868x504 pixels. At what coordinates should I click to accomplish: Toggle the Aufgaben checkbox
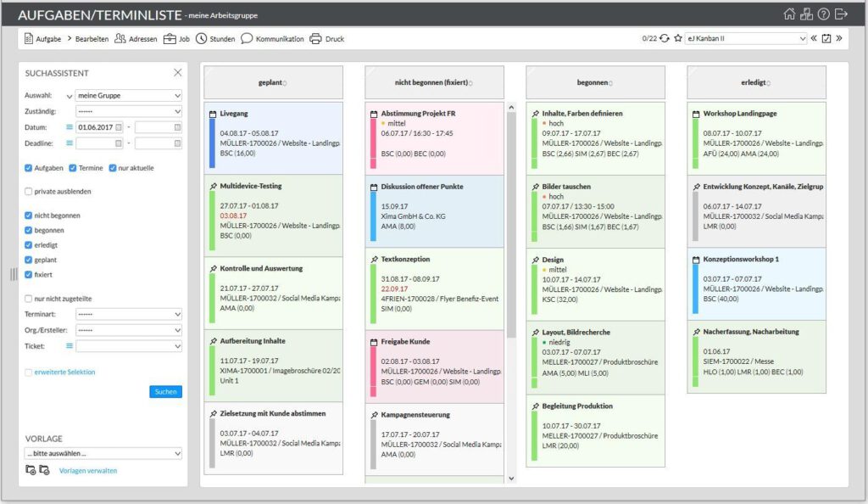[28, 168]
